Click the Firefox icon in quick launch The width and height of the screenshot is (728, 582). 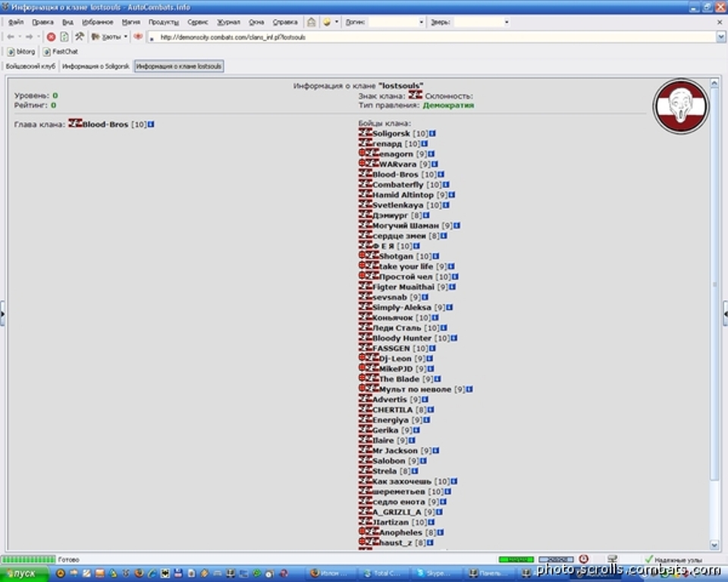tap(138, 574)
